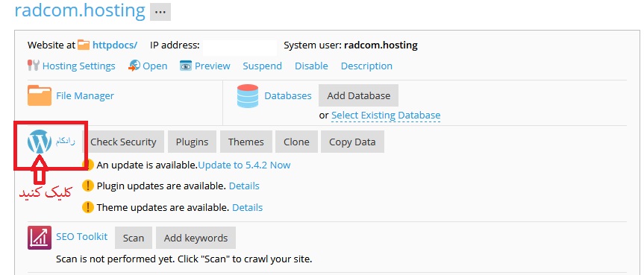Open the radcom.hosting ellipsis menu button
The height and width of the screenshot is (275, 644).
click(160, 12)
